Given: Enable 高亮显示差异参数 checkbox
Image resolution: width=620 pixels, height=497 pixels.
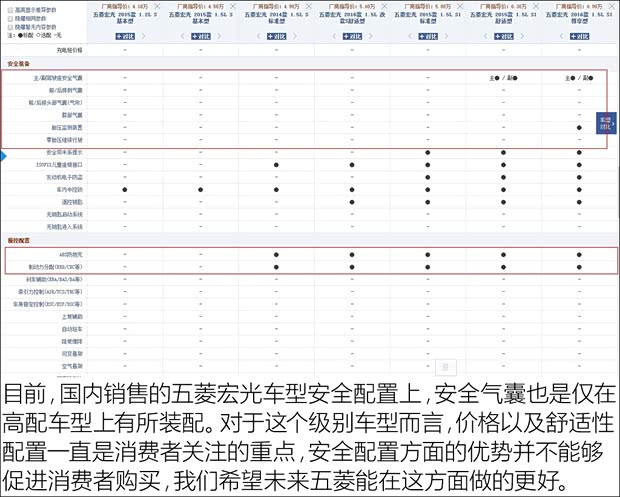Looking at the screenshot, I should click(11, 6).
